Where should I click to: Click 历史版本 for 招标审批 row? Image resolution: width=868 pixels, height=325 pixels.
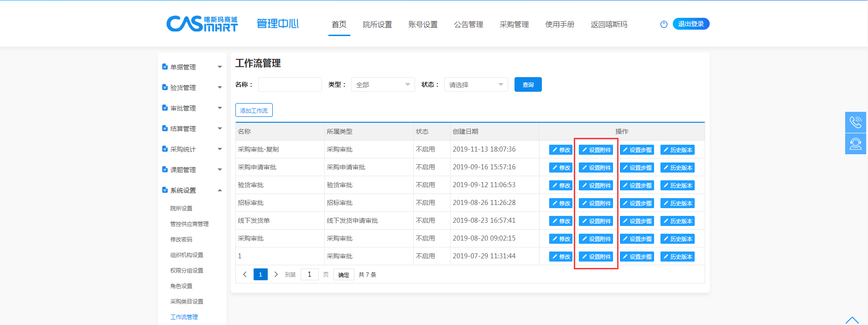coord(677,203)
